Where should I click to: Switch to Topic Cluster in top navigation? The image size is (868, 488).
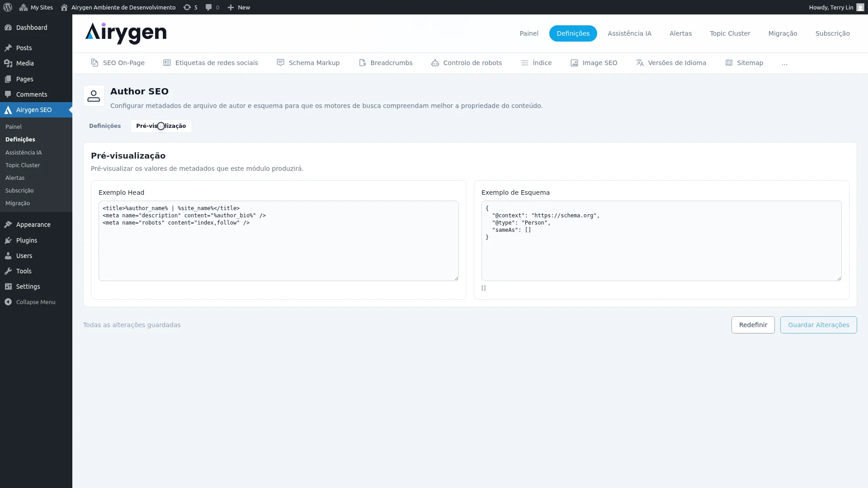pyautogui.click(x=730, y=33)
